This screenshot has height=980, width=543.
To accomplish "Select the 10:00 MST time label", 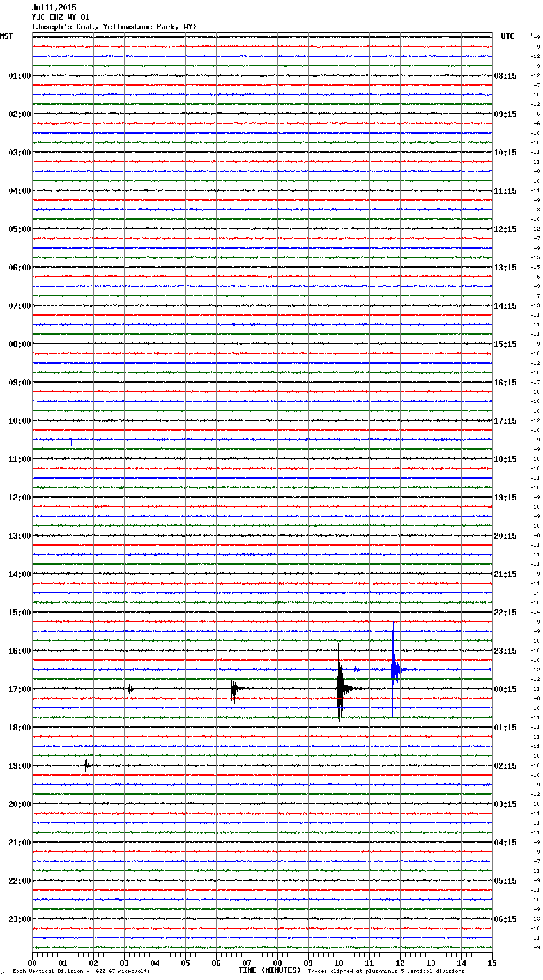I will coord(19,421).
